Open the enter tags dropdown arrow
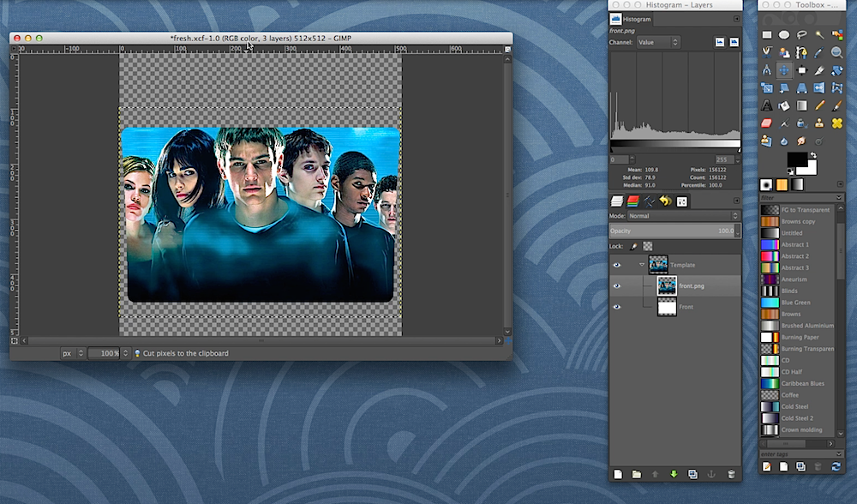This screenshot has width=857, height=504. (839, 454)
